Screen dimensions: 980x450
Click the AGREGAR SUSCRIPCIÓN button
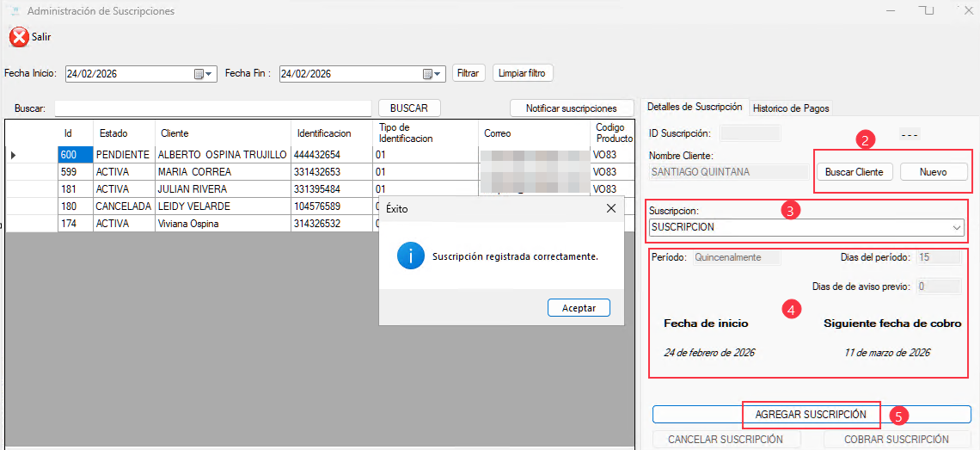coord(811,415)
